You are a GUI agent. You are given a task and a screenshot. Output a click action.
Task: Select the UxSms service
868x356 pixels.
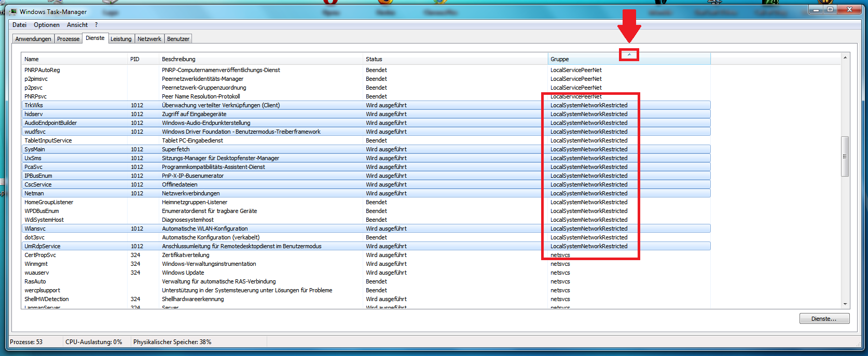[x=33, y=158]
